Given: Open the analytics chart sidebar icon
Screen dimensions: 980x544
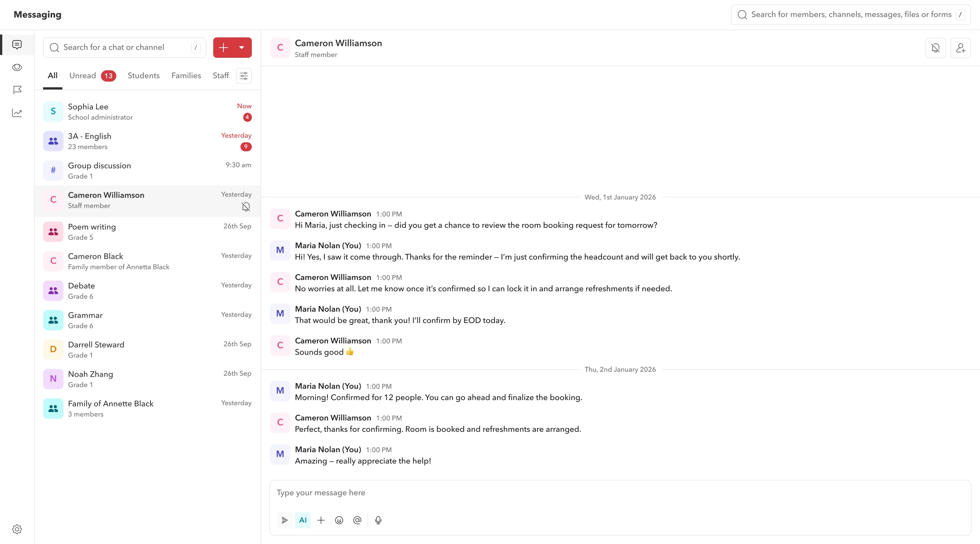Looking at the screenshot, I should pos(17,113).
